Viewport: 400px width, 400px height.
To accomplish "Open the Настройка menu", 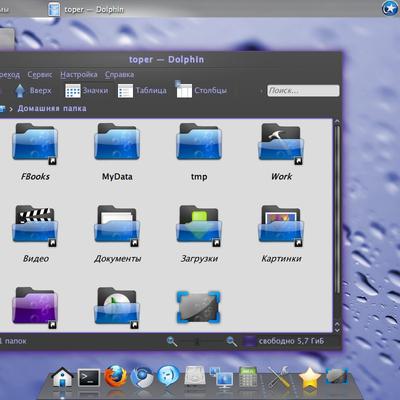I will click(79, 74).
